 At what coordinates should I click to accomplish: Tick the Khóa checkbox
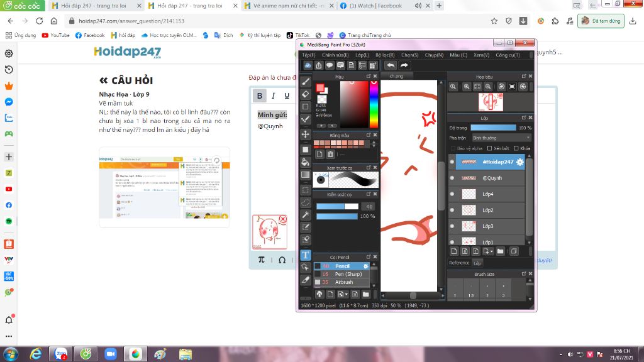point(516,148)
